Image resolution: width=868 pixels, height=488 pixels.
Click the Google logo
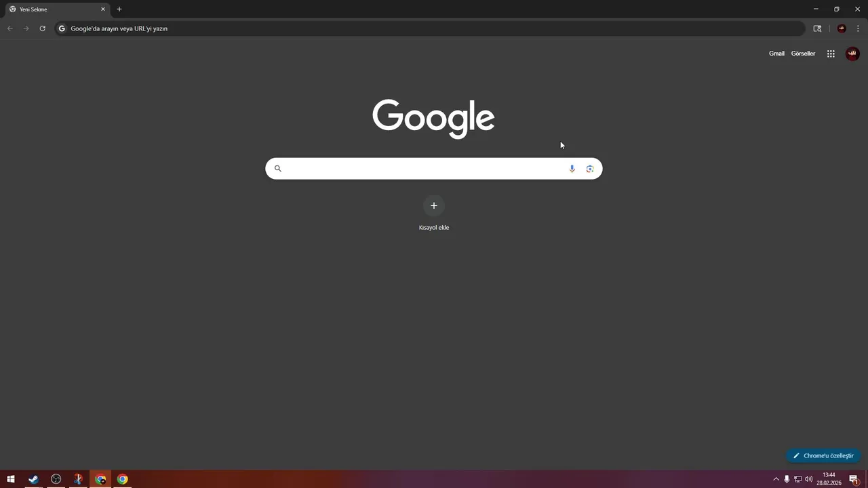[433, 119]
